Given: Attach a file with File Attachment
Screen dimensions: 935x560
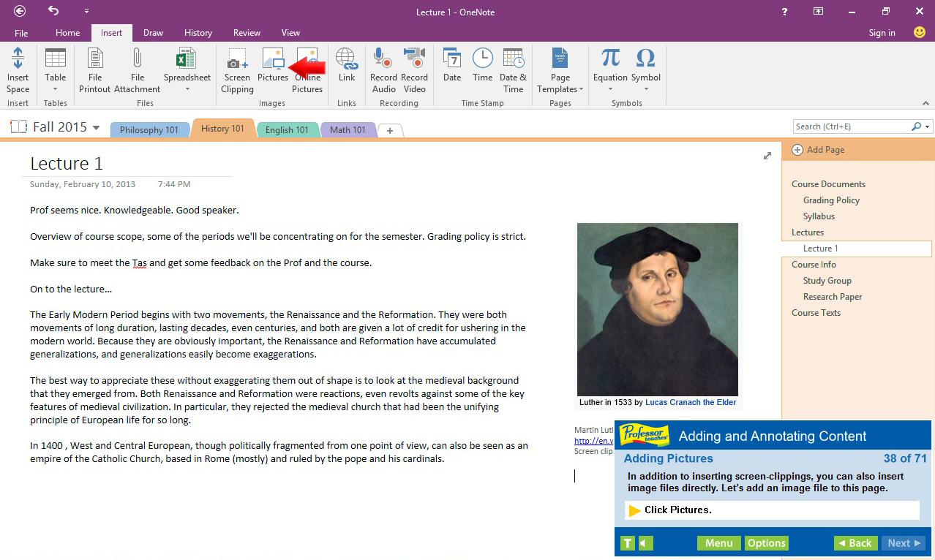Looking at the screenshot, I should tap(136, 69).
